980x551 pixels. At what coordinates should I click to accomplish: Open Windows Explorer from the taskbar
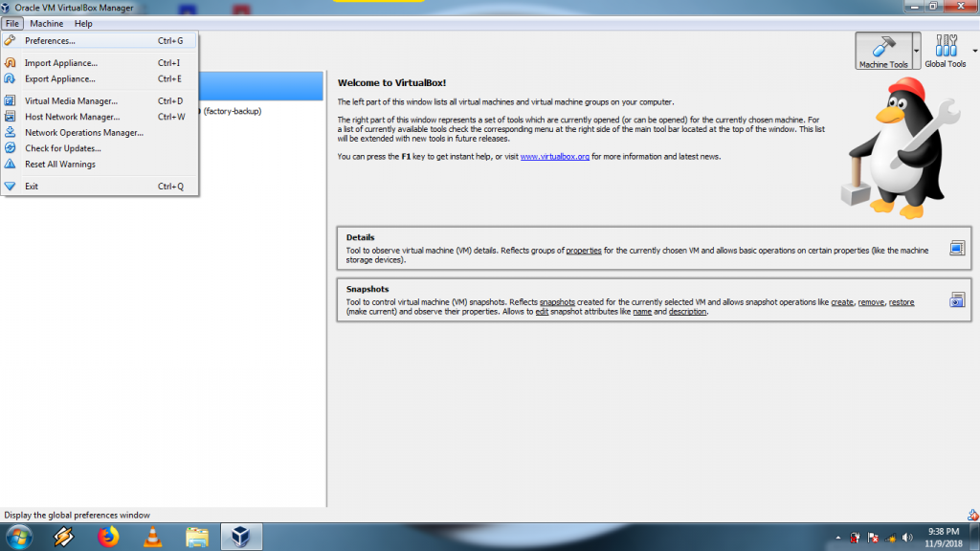tap(197, 538)
